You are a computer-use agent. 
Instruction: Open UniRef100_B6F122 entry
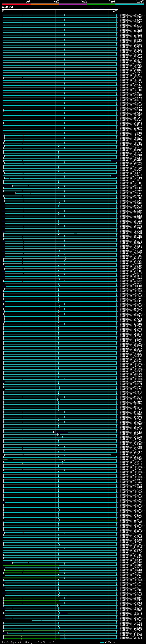(x=131, y=47)
